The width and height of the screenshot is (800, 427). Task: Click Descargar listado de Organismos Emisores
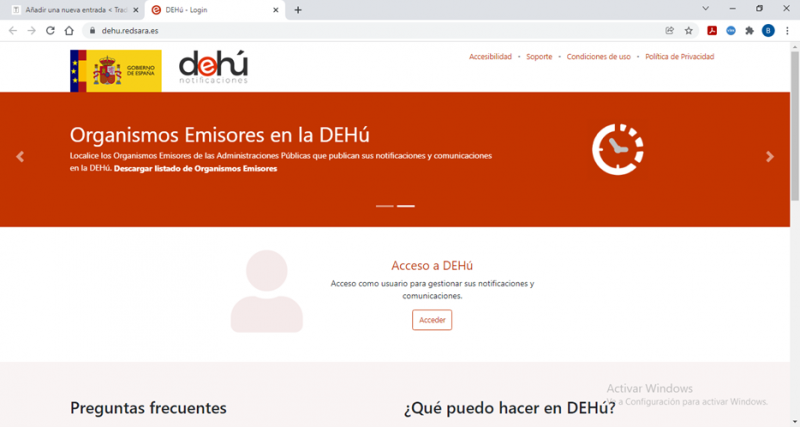(x=195, y=168)
